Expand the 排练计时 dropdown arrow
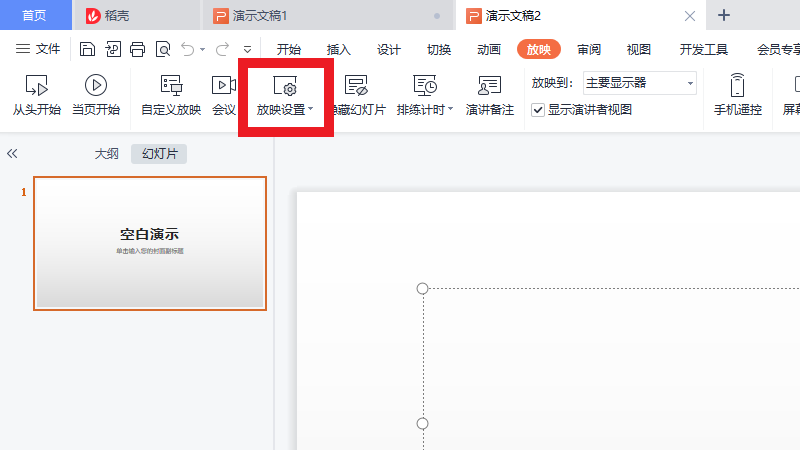The width and height of the screenshot is (800, 450). [450, 110]
